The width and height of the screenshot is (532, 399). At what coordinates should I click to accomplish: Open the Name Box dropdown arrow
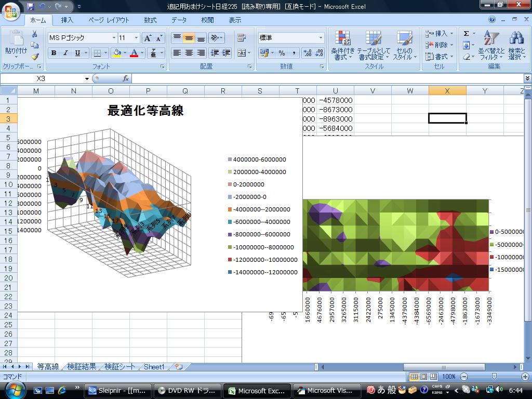tap(87, 78)
